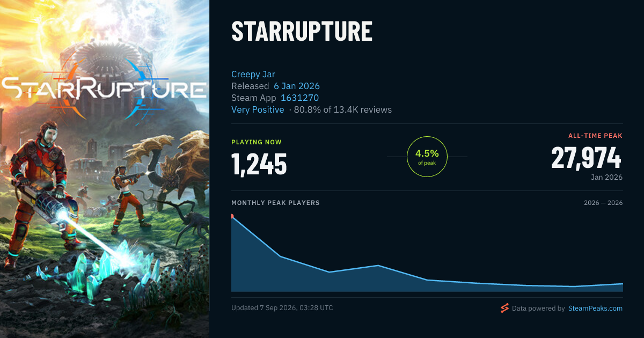
Task: Click the updated timestamp text
Action: pyautogui.click(x=282, y=308)
